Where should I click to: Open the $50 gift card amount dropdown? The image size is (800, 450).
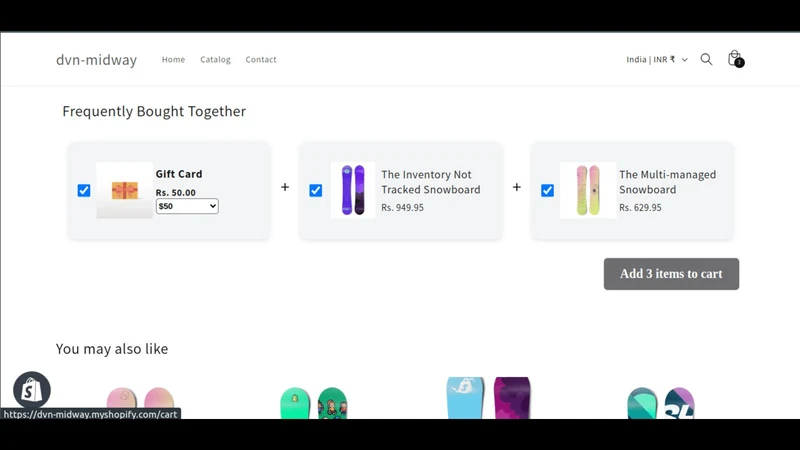187,206
